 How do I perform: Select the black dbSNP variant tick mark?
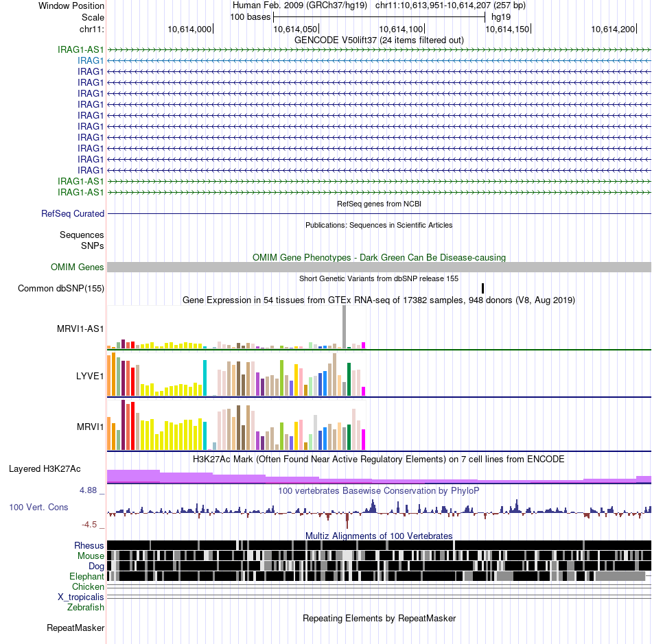coord(482,288)
